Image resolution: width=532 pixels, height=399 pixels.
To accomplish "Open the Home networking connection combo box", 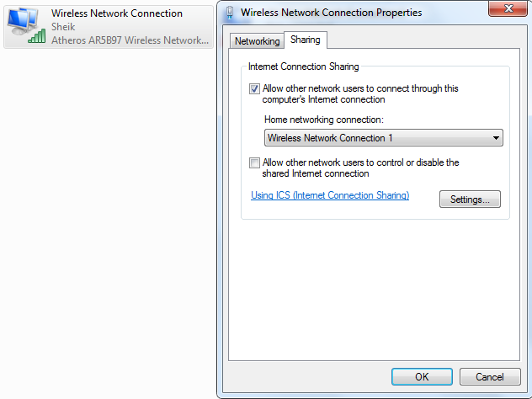I will click(383, 137).
